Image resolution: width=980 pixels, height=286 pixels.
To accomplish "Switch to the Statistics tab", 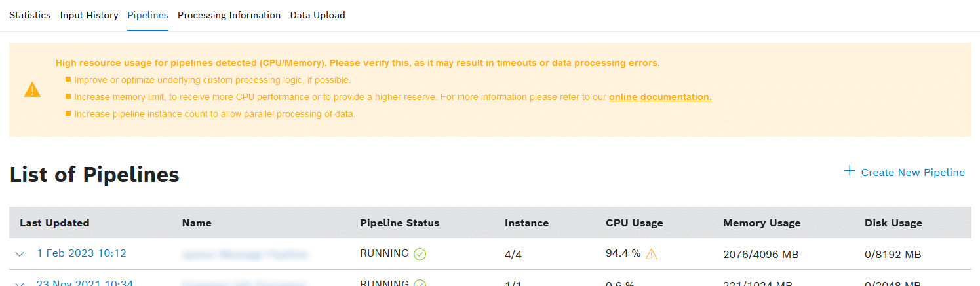I will coord(29,15).
